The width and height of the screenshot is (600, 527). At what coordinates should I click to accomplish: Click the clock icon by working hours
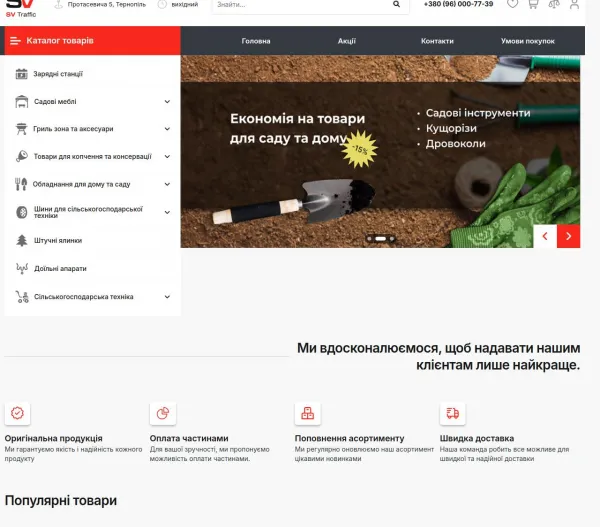(x=162, y=5)
